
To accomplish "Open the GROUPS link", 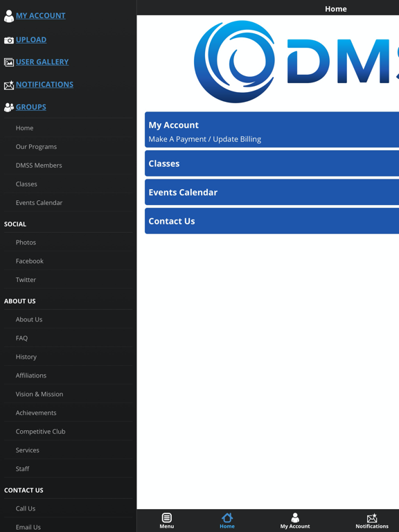I will (x=31, y=107).
